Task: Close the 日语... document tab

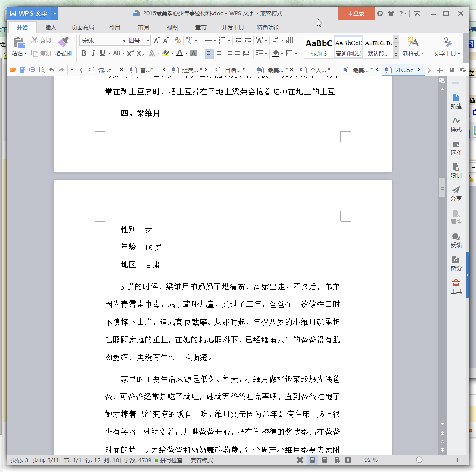Action: click(249, 70)
